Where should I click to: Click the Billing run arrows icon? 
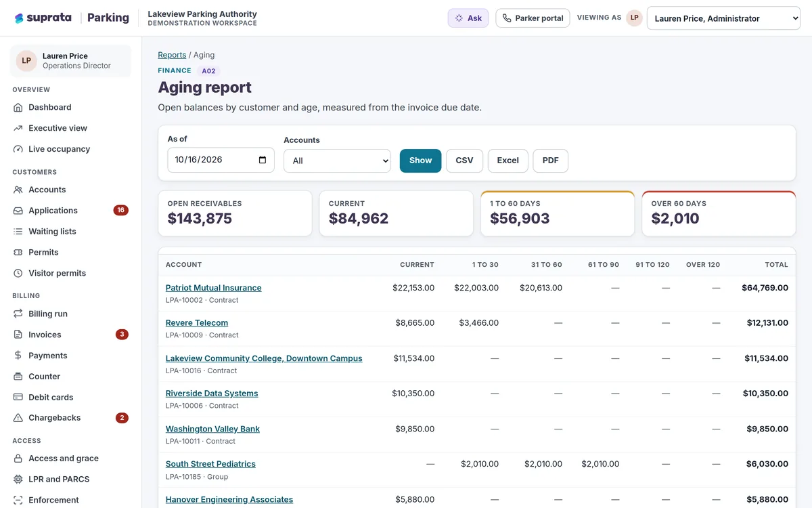(x=18, y=314)
